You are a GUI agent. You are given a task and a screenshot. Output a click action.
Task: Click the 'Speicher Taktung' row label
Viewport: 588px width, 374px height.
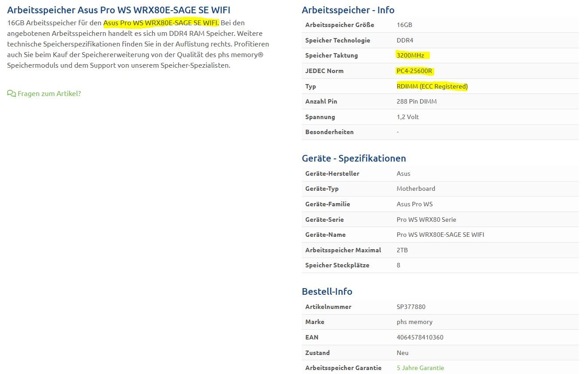coord(331,55)
